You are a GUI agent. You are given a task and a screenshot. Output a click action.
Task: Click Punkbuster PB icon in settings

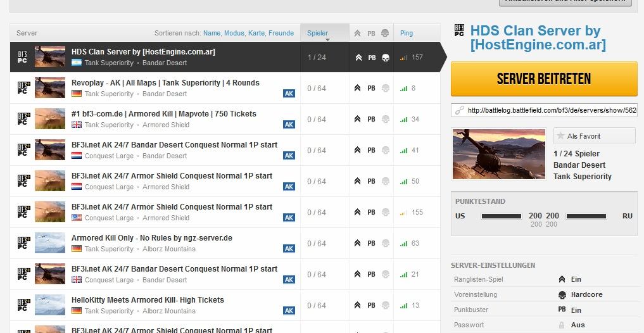562,310
